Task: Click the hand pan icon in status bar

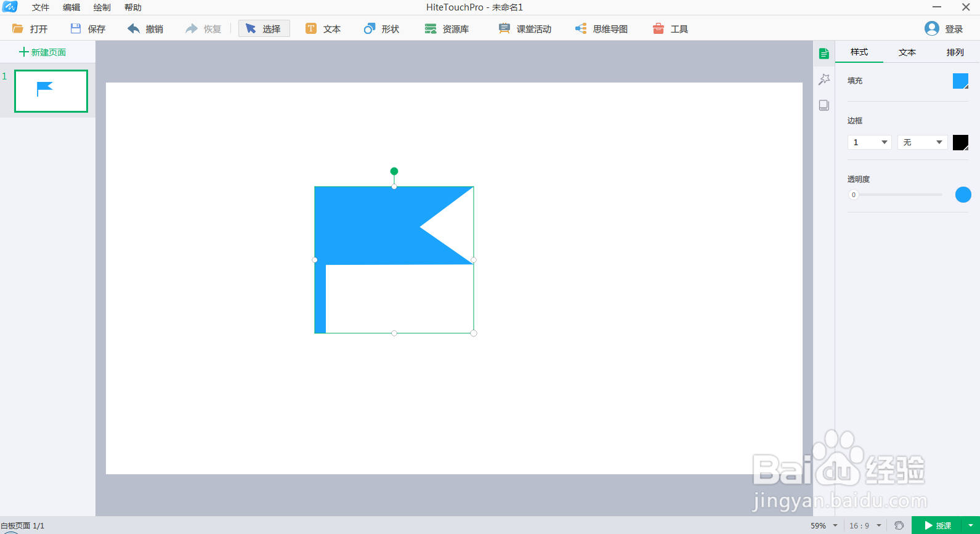Action: tap(899, 525)
